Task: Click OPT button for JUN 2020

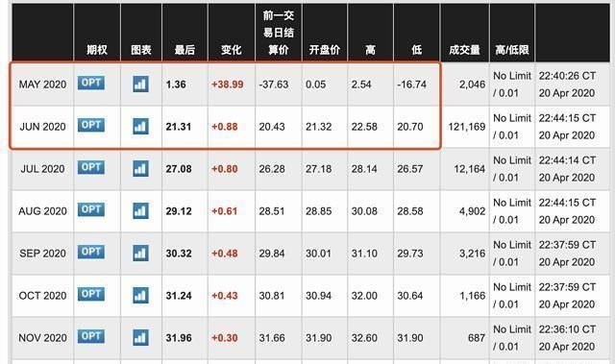Action: [91, 125]
